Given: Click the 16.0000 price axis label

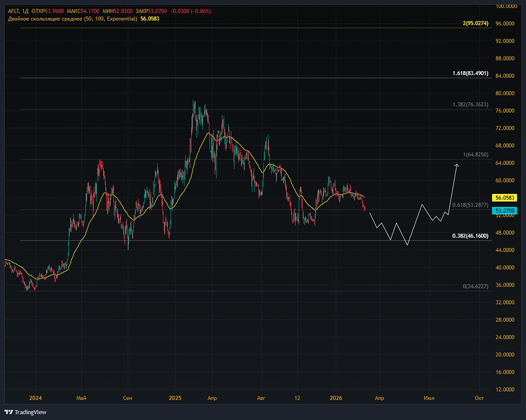Looking at the screenshot, I should point(505,372).
